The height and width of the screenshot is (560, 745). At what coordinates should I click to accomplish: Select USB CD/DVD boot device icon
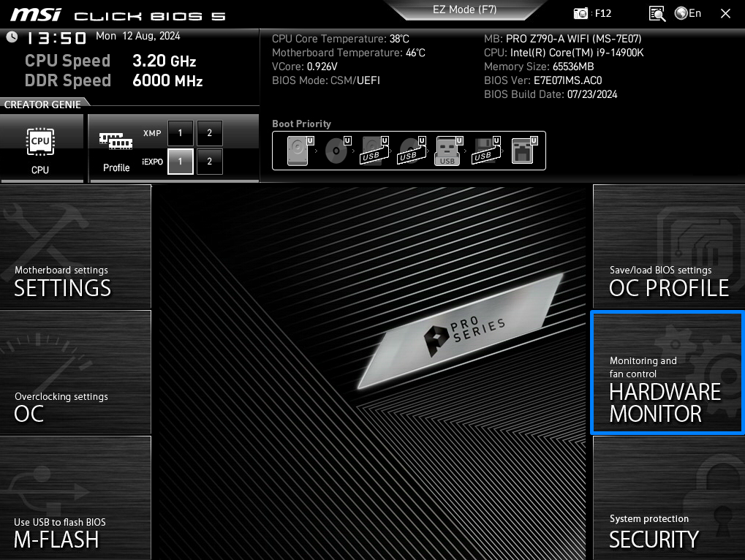(x=412, y=151)
